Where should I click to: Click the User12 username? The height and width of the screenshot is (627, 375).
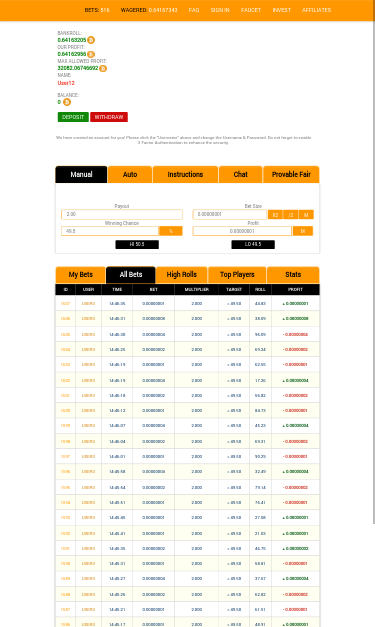(x=66, y=83)
